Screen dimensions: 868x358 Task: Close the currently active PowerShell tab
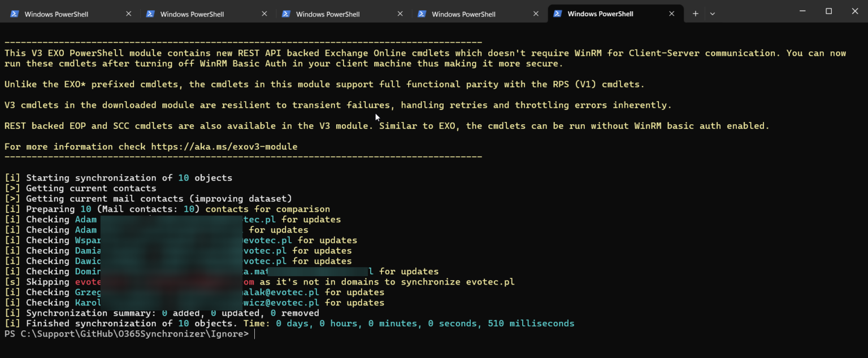(671, 14)
